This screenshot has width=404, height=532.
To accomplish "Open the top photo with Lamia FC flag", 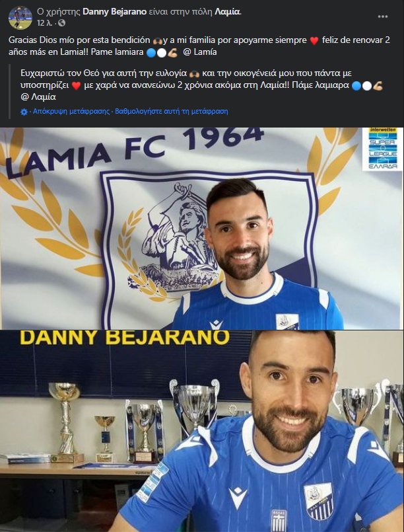I will 202,229.
